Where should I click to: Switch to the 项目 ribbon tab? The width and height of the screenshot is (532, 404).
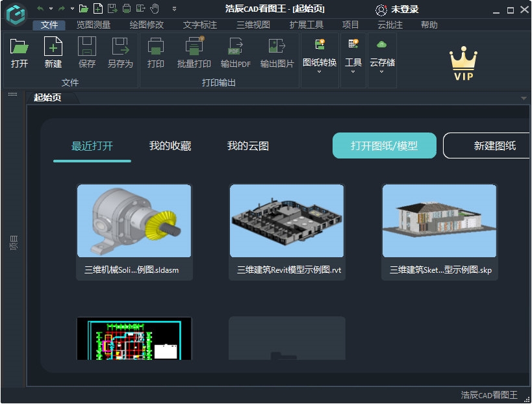click(351, 25)
